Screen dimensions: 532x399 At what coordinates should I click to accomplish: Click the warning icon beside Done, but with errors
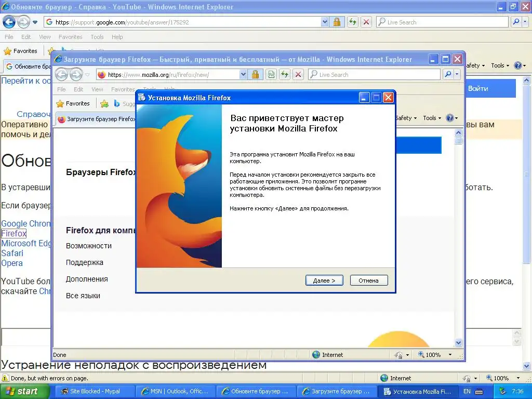pos(5,378)
